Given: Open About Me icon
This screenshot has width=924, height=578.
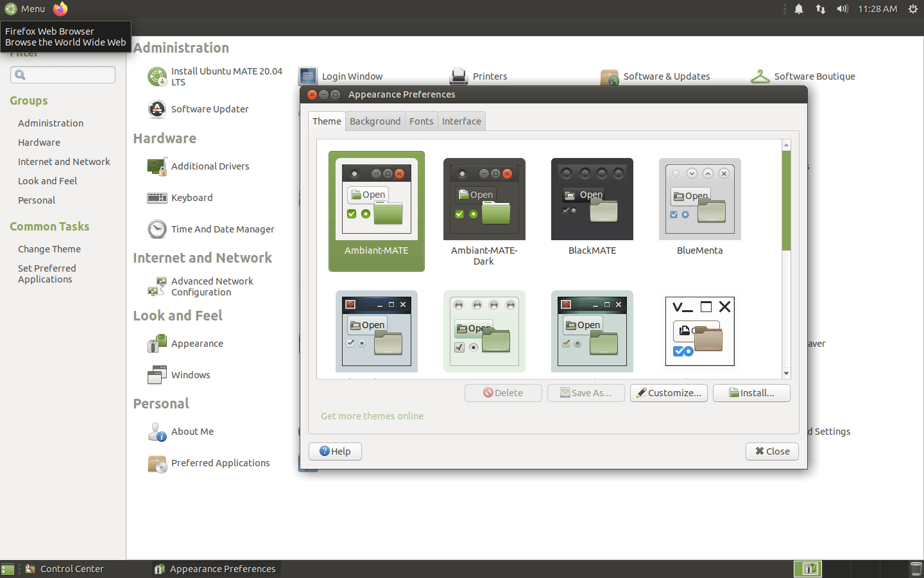Looking at the screenshot, I should click(157, 432).
